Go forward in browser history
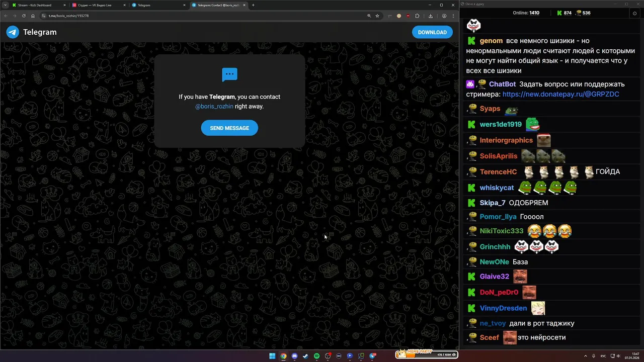Image resolution: width=644 pixels, height=362 pixels. click(x=14, y=16)
